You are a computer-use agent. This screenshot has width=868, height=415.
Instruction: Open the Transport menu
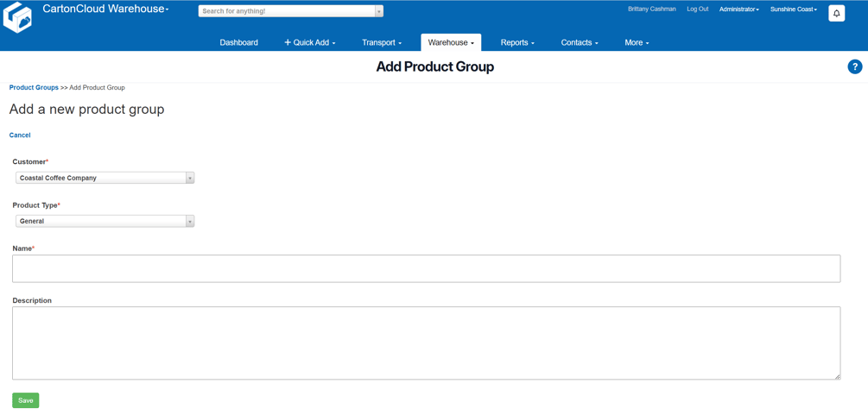(382, 42)
